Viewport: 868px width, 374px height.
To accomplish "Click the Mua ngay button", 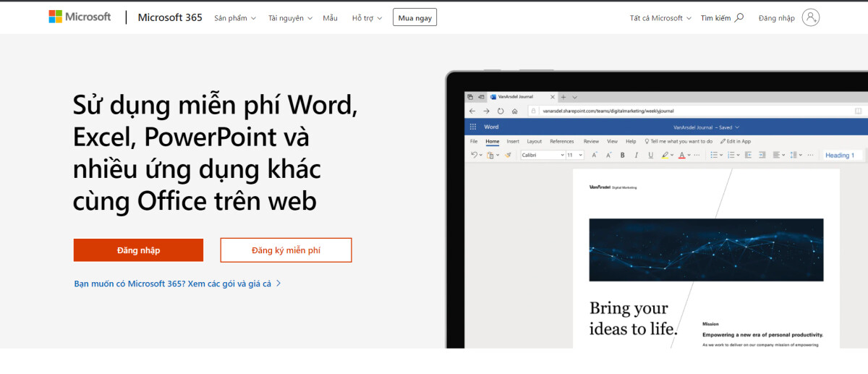I will pyautogui.click(x=414, y=17).
